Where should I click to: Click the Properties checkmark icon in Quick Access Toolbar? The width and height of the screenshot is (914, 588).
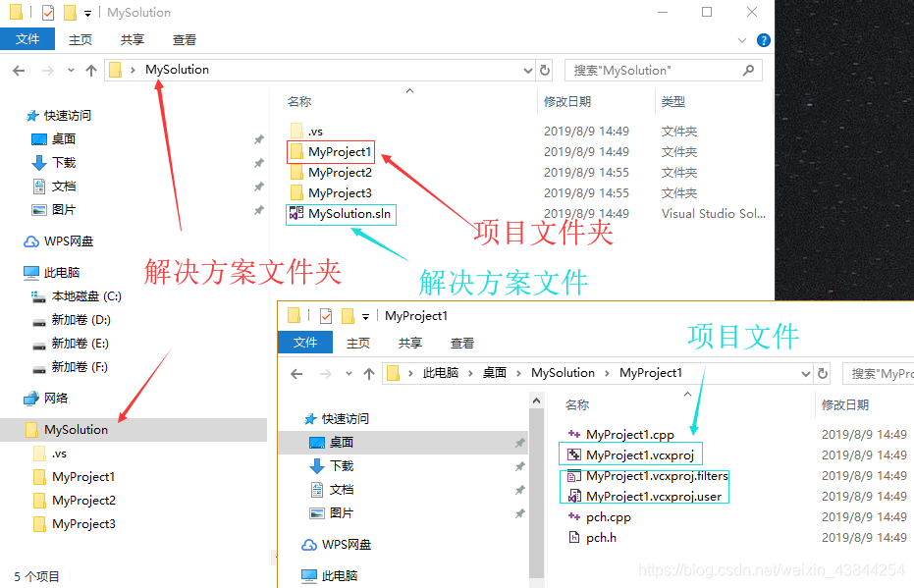coord(46,12)
